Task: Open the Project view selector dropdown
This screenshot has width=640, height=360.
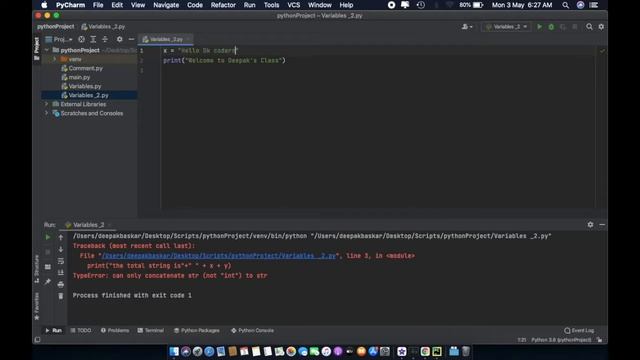Action: point(59,39)
